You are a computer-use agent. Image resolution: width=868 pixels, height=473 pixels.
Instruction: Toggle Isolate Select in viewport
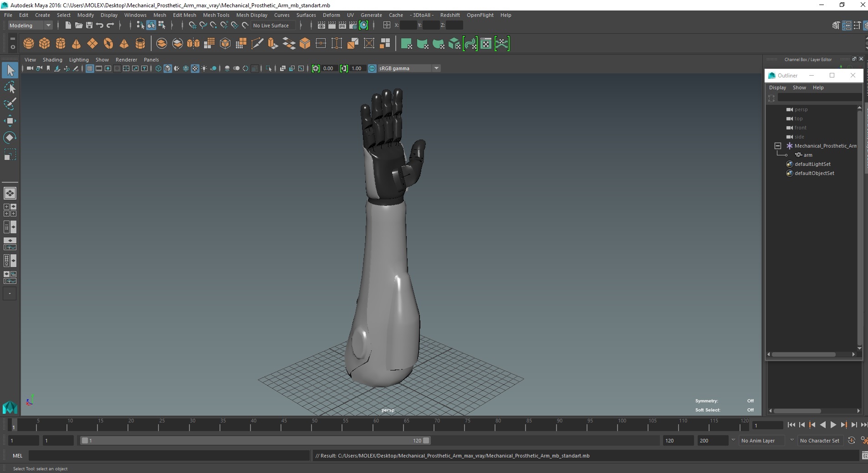click(x=269, y=68)
